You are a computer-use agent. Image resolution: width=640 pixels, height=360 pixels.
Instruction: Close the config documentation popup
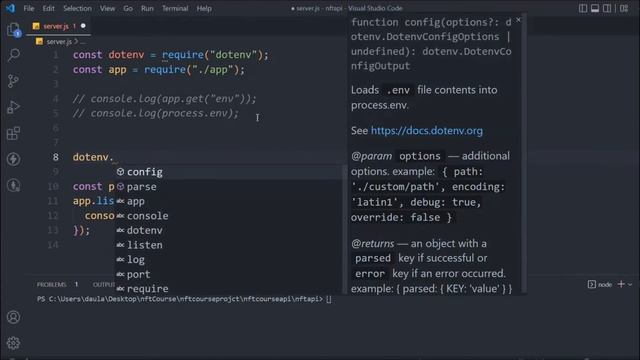click(518, 20)
